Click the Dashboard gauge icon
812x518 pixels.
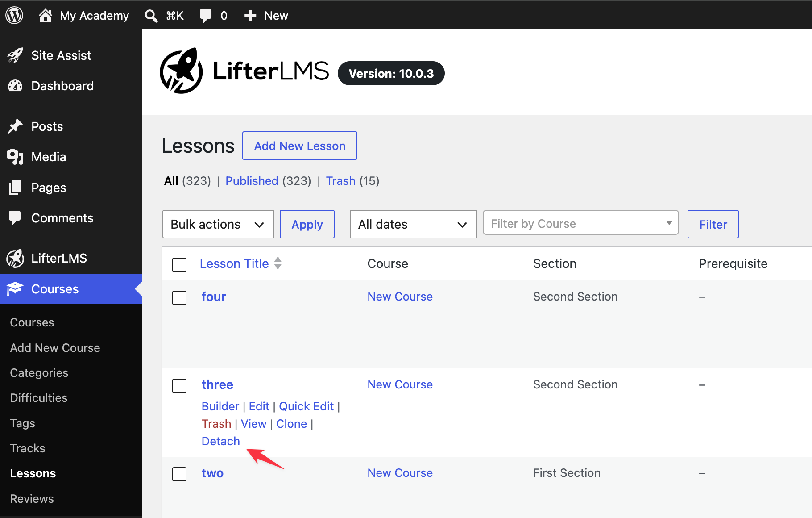[15, 86]
